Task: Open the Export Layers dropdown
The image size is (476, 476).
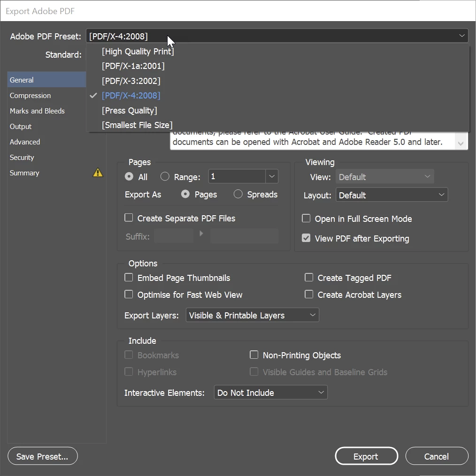Action: tap(252, 315)
